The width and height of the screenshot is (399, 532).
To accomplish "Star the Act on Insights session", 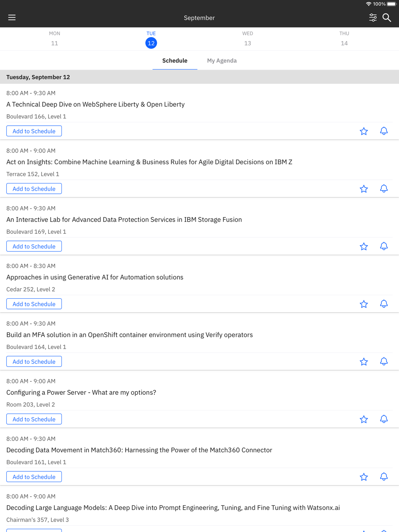I will (363, 189).
